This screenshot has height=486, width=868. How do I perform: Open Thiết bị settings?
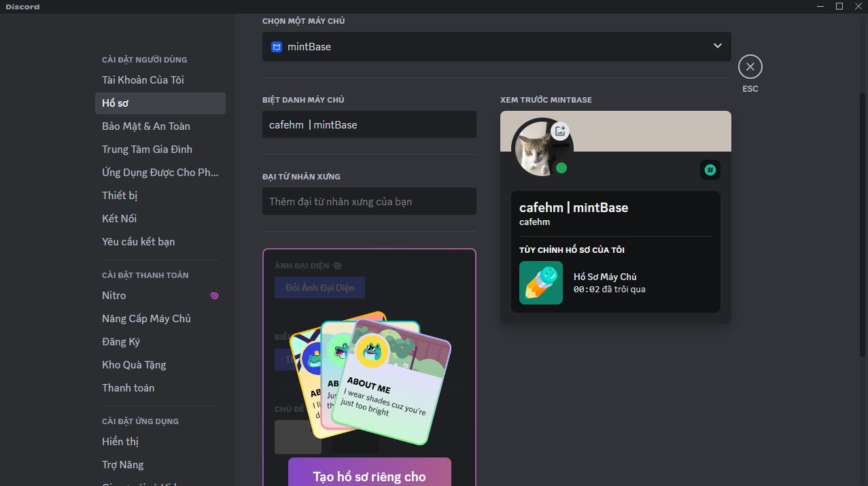[x=160, y=196]
